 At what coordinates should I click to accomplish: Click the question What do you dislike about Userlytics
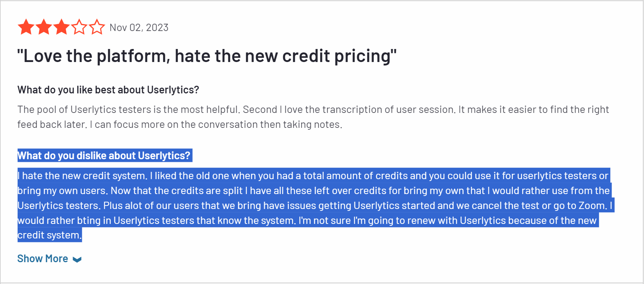[x=104, y=155]
